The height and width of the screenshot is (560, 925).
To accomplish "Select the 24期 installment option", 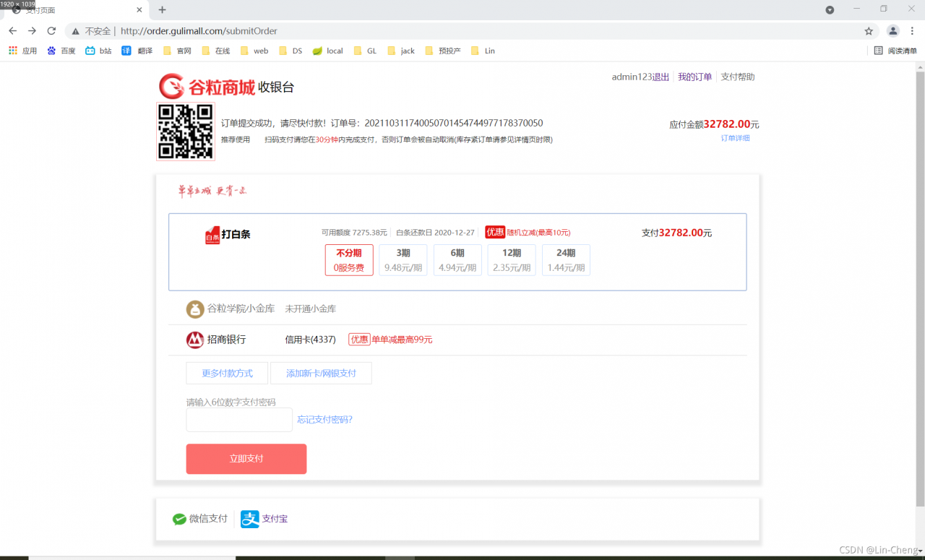I will point(566,260).
